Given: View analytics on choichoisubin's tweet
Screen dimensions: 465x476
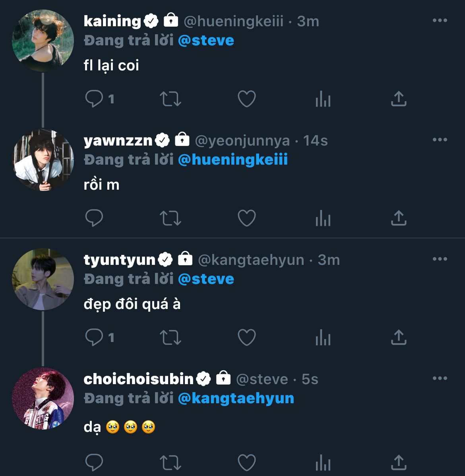Looking at the screenshot, I should [x=323, y=462].
